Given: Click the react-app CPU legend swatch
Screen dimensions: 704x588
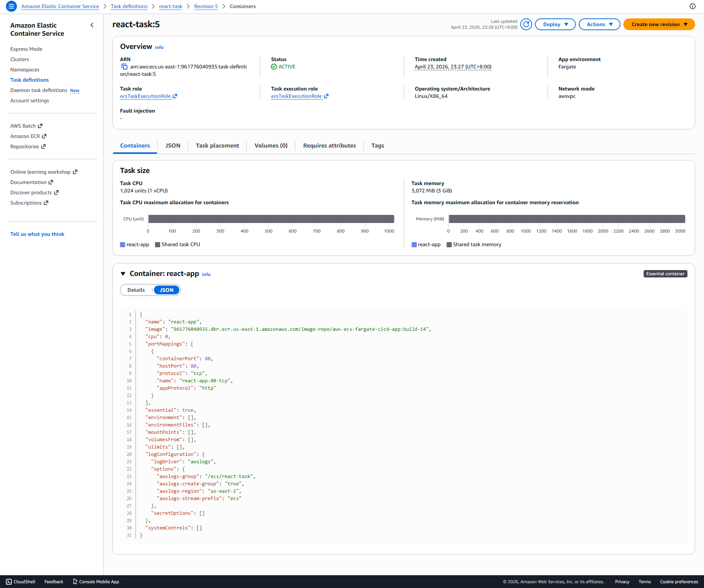Looking at the screenshot, I should 123,245.
